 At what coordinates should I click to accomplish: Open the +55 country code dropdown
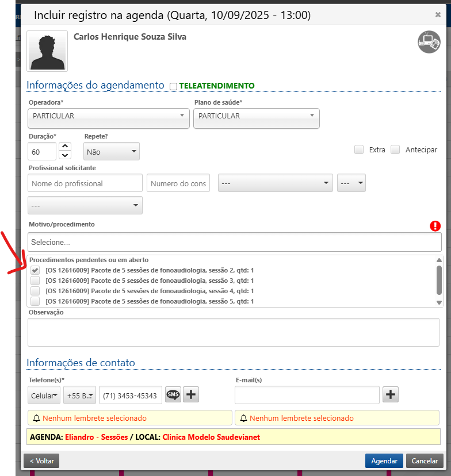(79, 395)
